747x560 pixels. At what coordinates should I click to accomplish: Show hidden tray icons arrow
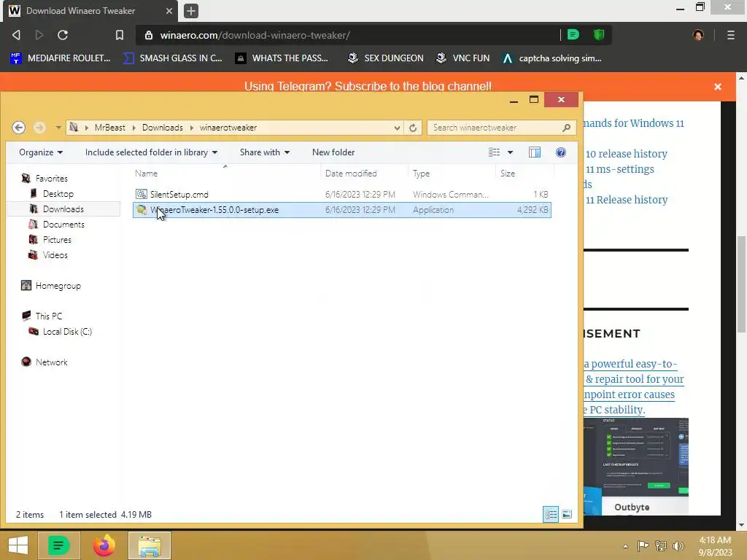click(x=625, y=546)
